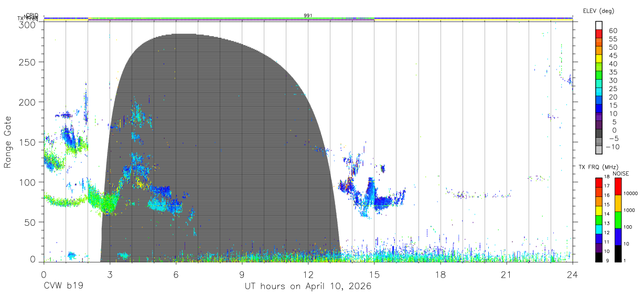Click the 'NOISE' legend title above its colorbar
Screen dimensions: 644x297
point(620,173)
